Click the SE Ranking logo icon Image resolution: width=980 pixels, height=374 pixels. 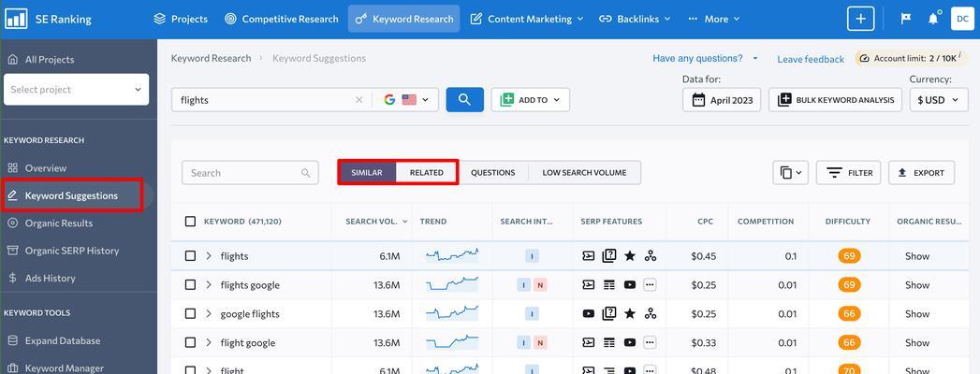pyautogui.click(x=16, y=19)
